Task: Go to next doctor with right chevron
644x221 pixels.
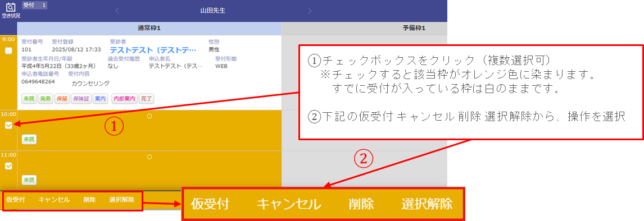Action: [x=310, y=11]
